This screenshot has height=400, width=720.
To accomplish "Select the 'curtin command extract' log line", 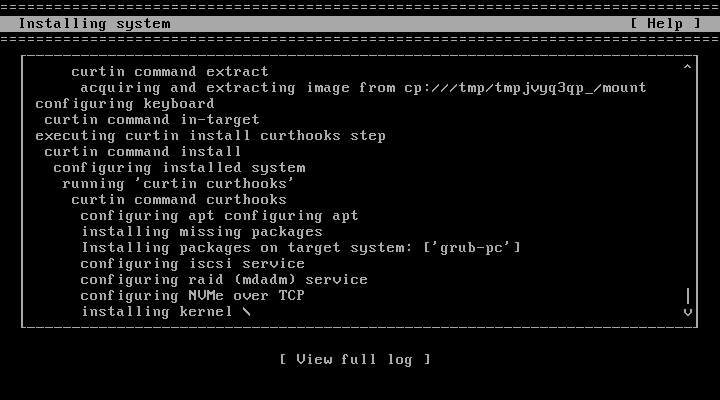I will coord(169,72).
